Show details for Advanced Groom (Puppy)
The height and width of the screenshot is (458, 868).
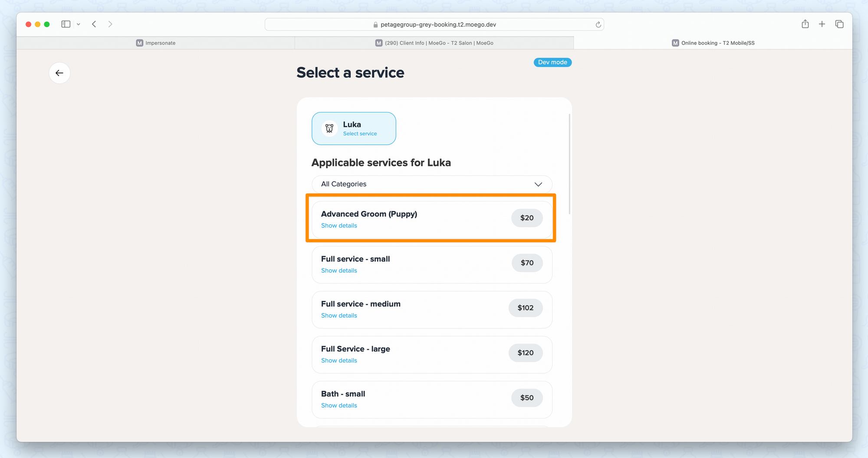(339, 226)
